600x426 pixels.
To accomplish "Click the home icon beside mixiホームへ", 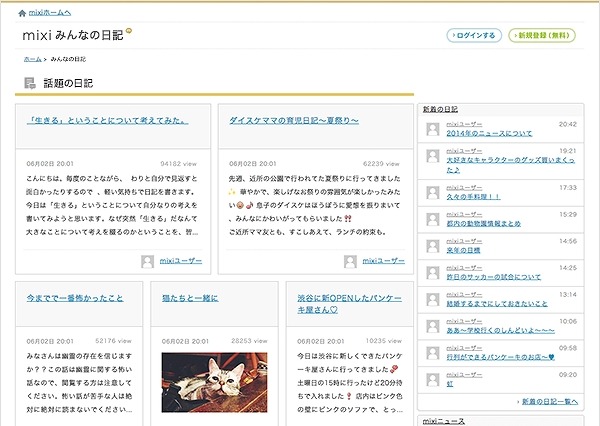I will click(22, 13).
